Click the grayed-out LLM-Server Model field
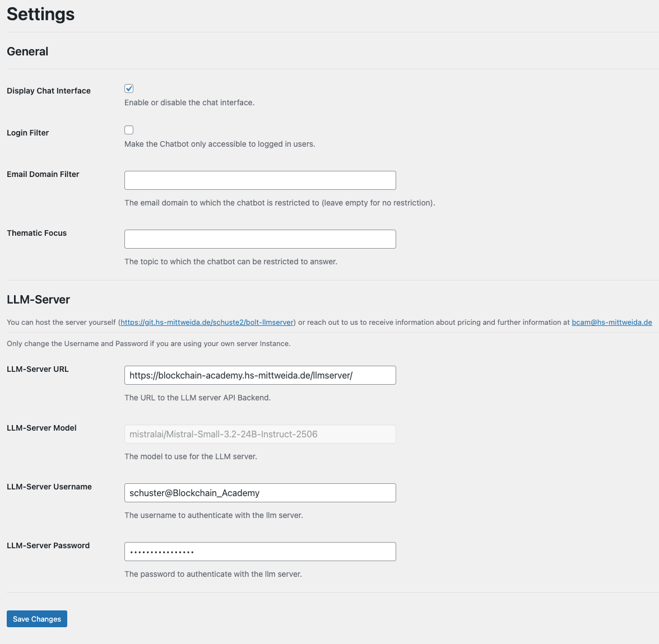This screenshot has height=644, width=659. (x=259, y=434)
